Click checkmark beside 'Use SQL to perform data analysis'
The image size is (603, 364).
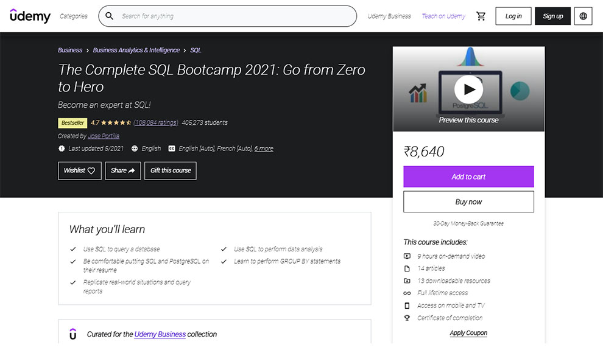[224, 249]
